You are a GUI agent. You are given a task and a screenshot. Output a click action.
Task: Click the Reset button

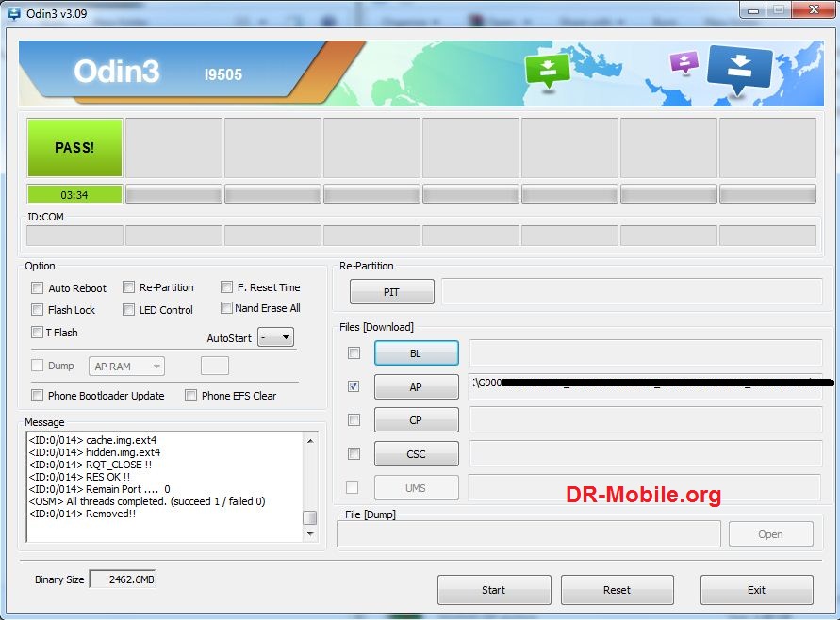[618, 590]
